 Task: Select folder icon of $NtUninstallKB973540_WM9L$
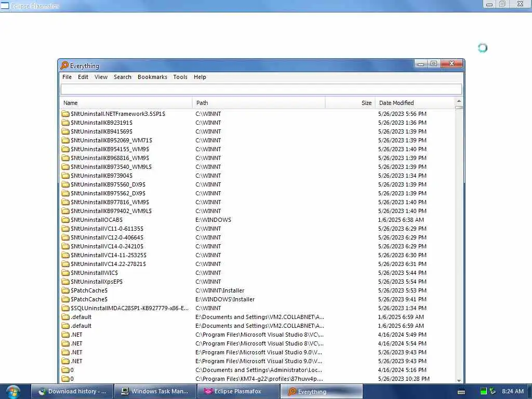click(x=65, y=167)
